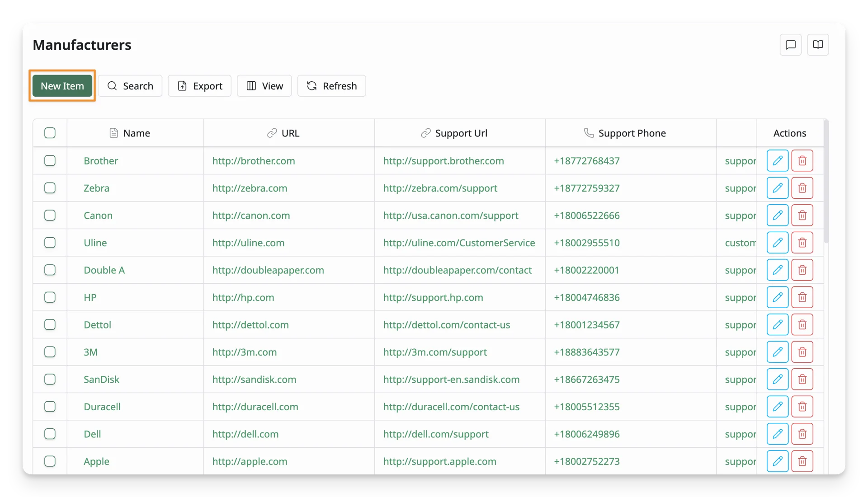
Task: Delete the Zebra manufacturer row
Action: coord(802,188)
